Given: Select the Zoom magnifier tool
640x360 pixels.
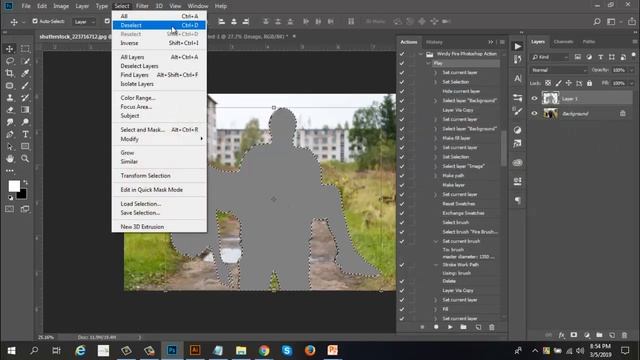Looking at the screenshot, I should click(x=25, y=158).
